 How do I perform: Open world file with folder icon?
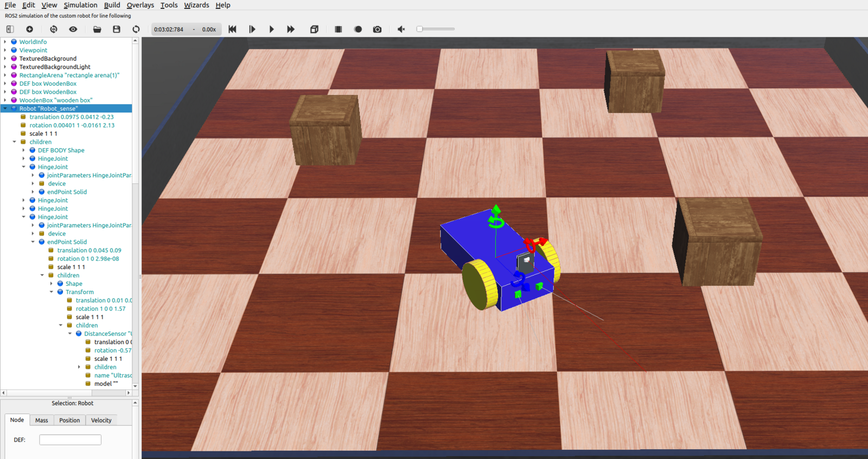click(97, 29)
